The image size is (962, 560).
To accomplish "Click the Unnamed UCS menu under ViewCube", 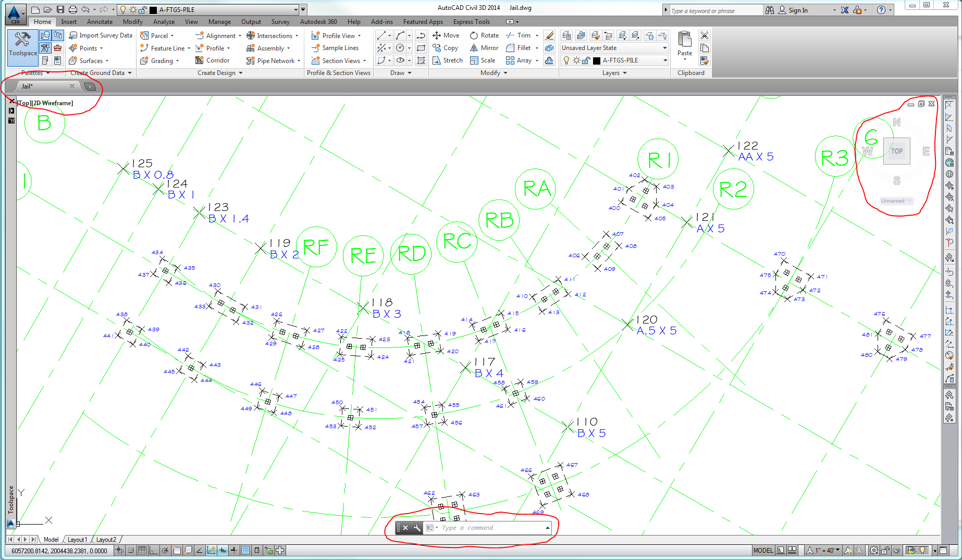I will [x=896, y=201].
